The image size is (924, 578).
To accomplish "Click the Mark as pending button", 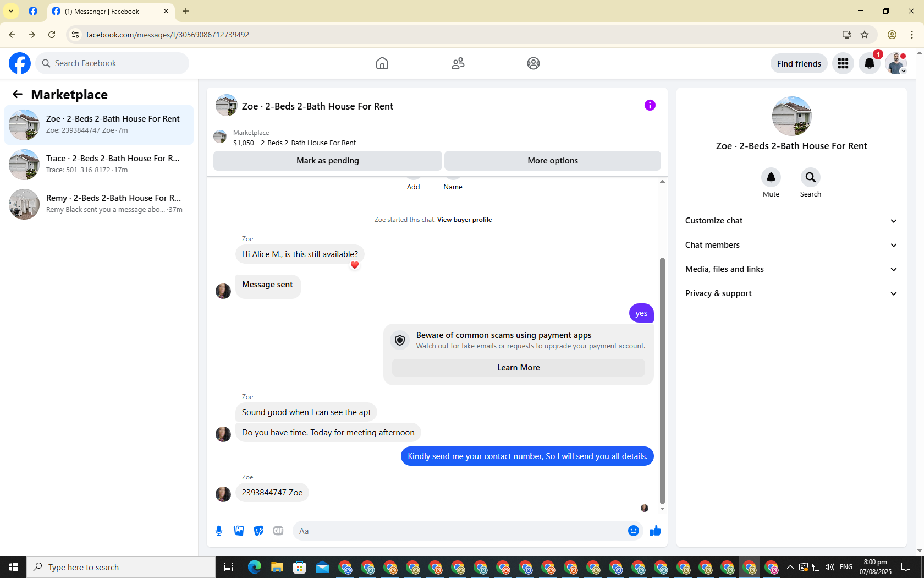I will click(x=328, y=161).
